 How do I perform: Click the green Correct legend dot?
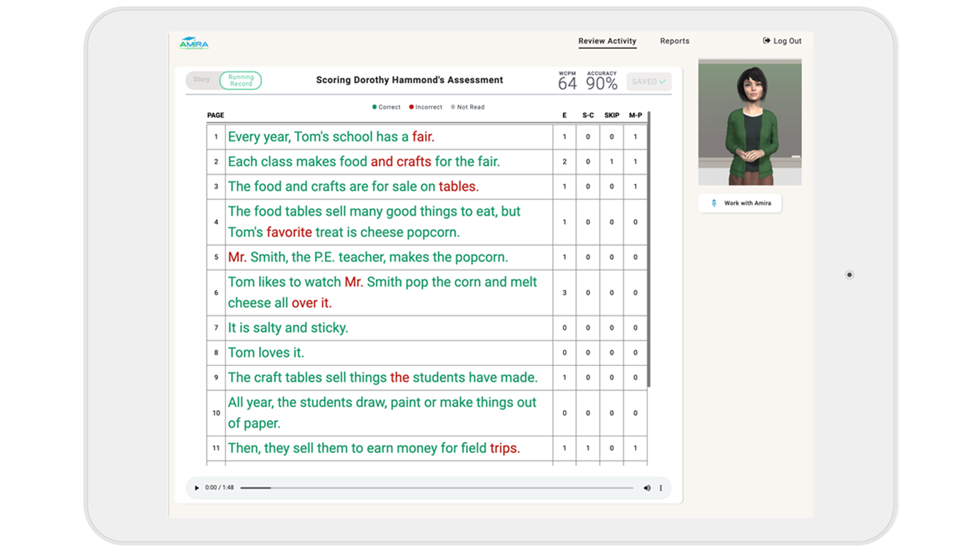pos(375,107)
